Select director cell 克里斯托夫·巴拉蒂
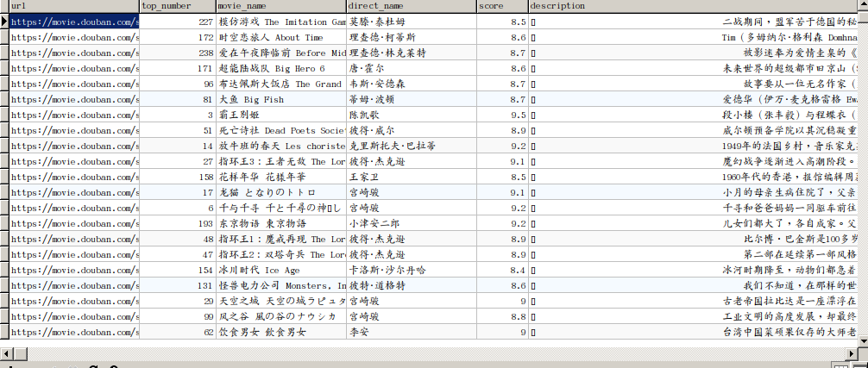The image size is (868, 368). (412, 146)
